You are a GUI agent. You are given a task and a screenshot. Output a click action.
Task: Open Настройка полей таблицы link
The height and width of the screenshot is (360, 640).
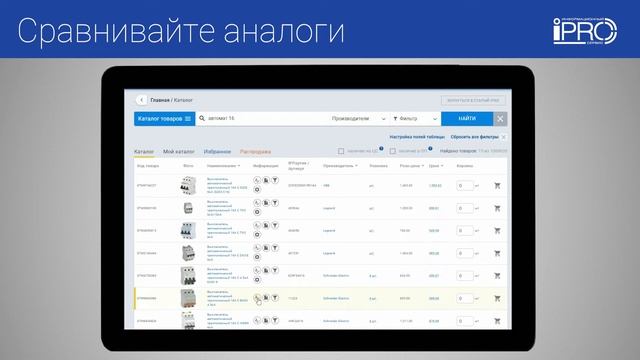pos(417,137)
